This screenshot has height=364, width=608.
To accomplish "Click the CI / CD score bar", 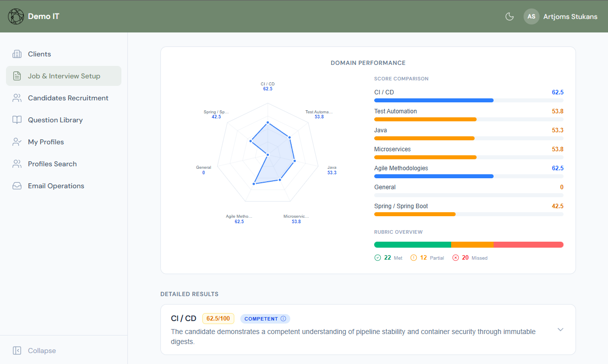I will point(469,100).
